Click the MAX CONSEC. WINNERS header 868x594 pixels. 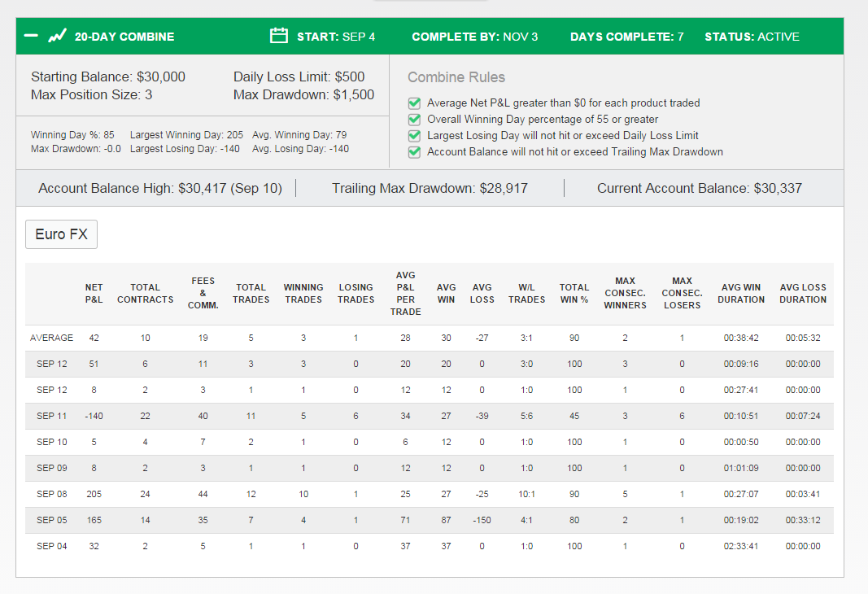(x=625, y=293)
